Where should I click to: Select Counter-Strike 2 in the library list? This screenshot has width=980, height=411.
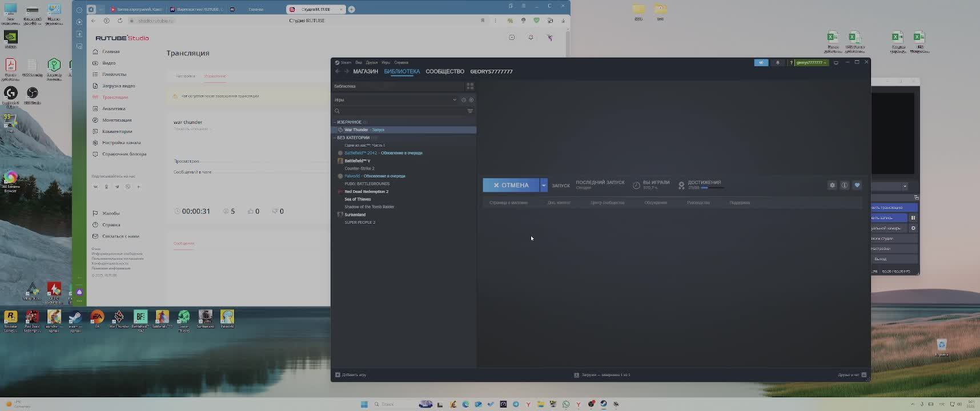(x=404, y=168)
